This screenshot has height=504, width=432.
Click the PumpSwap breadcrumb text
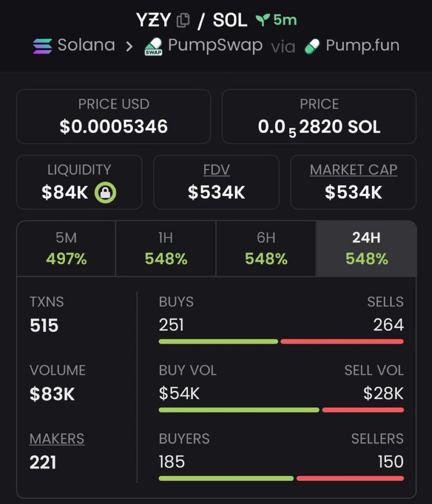pos(215,45)
